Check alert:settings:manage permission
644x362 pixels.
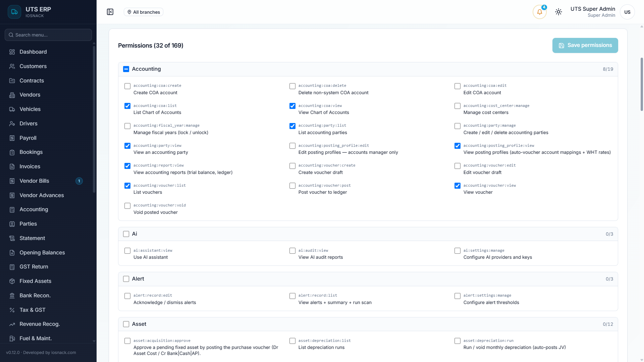point(458,296)
